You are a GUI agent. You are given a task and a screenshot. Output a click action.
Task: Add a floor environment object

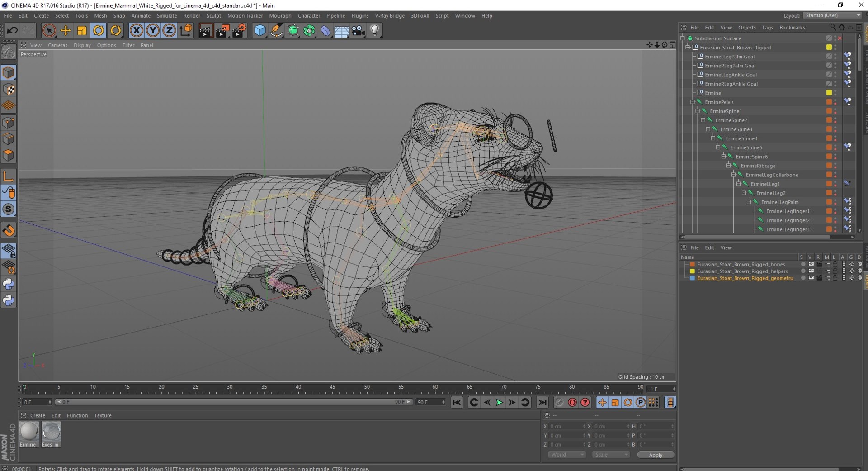(x=342, y=30)
